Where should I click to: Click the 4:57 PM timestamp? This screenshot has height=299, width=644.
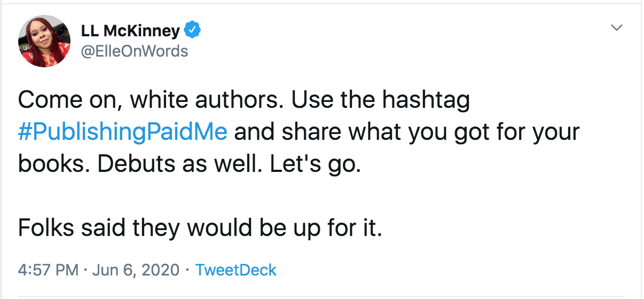[x=48, y=270]
